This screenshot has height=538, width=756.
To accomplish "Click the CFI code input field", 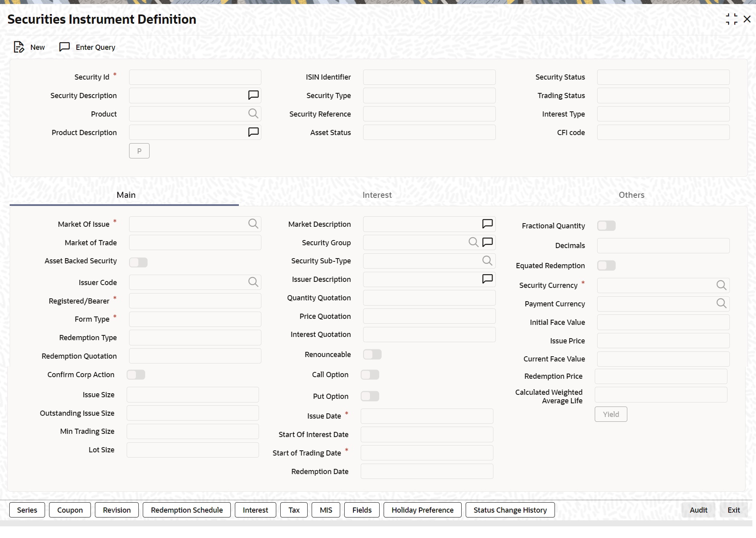I will (663, 132).
